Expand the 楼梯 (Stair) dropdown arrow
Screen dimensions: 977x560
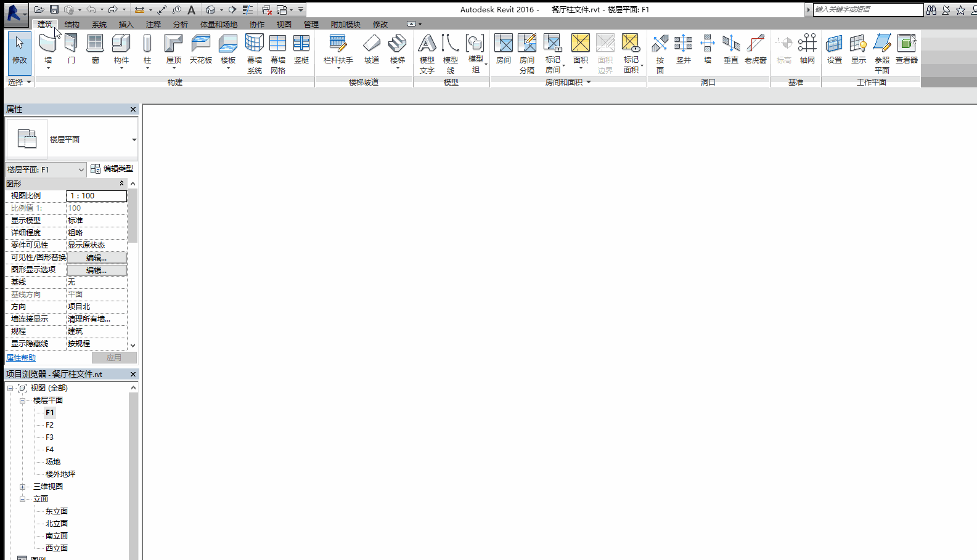pyautogui.click(x=398, y=68)
